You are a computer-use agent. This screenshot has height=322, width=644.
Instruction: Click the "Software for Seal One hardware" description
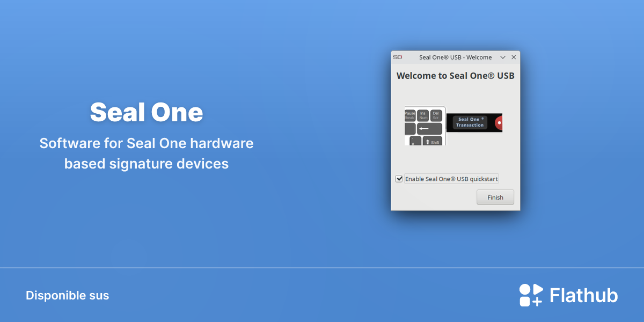[x=147, y=143]
